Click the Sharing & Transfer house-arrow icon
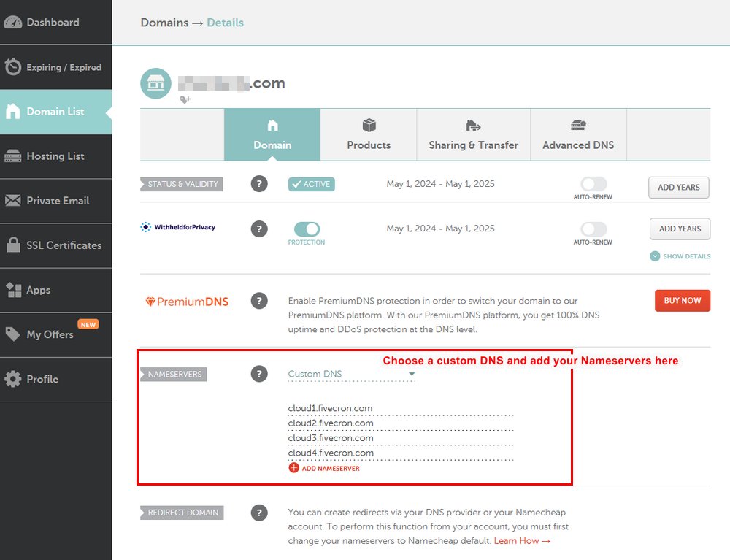 [x=473, y=126]
